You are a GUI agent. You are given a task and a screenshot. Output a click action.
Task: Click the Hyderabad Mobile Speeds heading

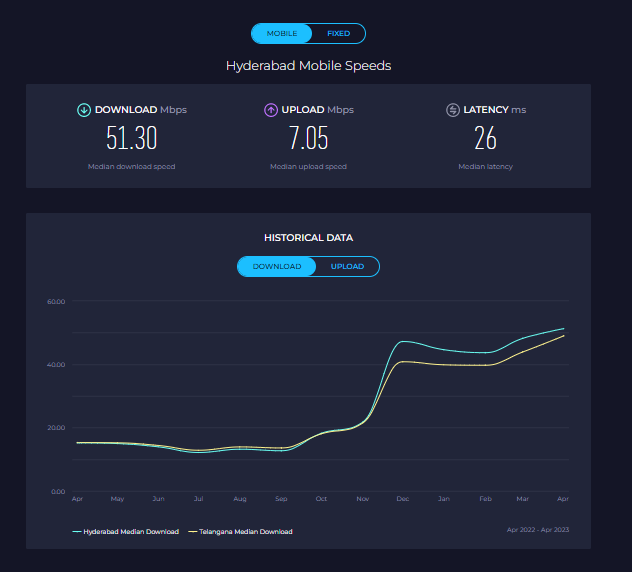click(x=308, y=66)
